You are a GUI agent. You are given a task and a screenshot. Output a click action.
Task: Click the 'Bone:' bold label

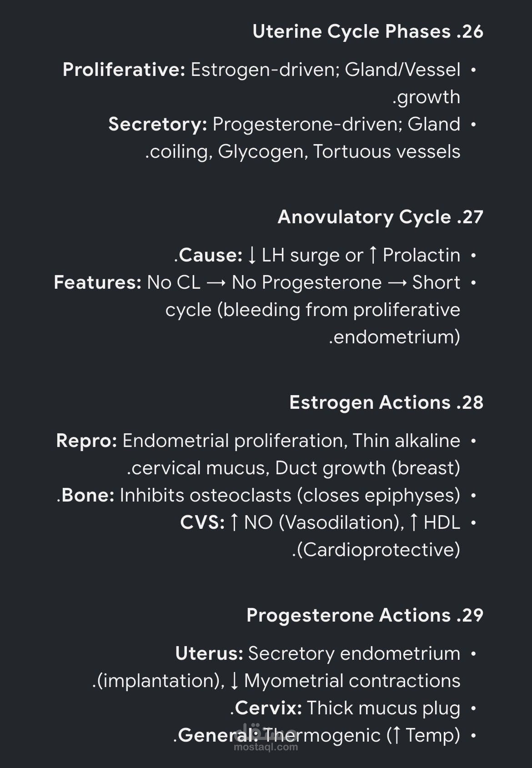[x=88, y=495]
